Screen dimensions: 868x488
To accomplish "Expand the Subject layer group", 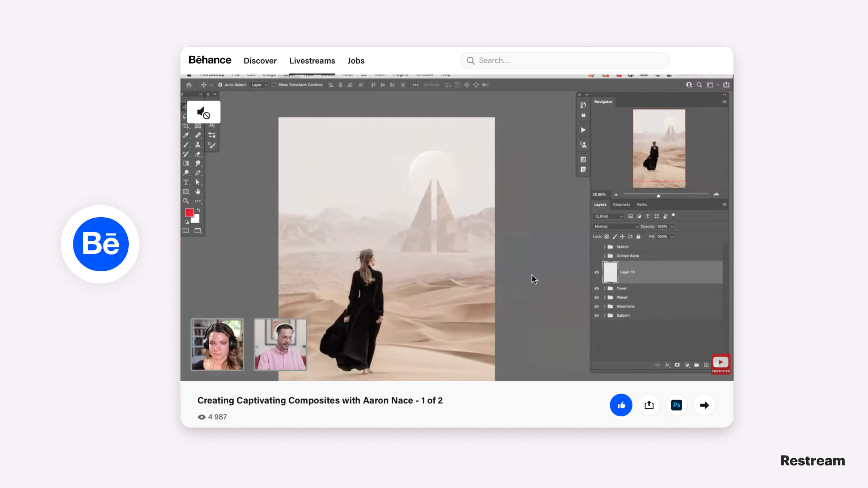I will pos(604,316).
